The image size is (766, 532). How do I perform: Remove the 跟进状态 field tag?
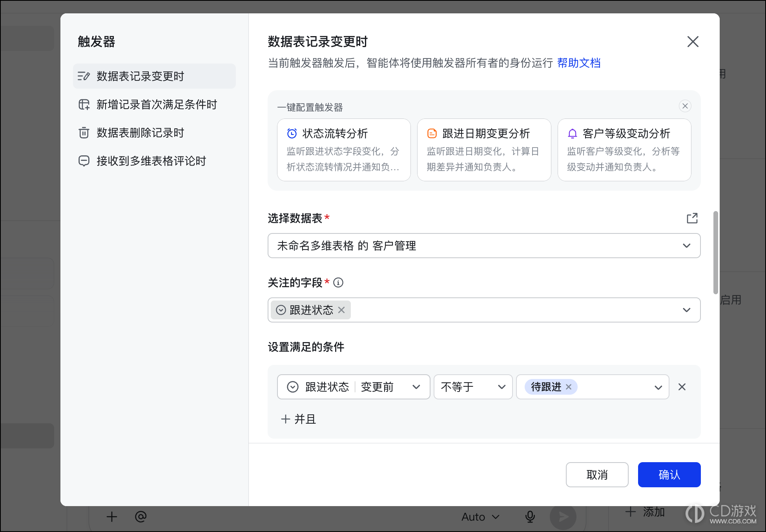click(x=341, y=310)
